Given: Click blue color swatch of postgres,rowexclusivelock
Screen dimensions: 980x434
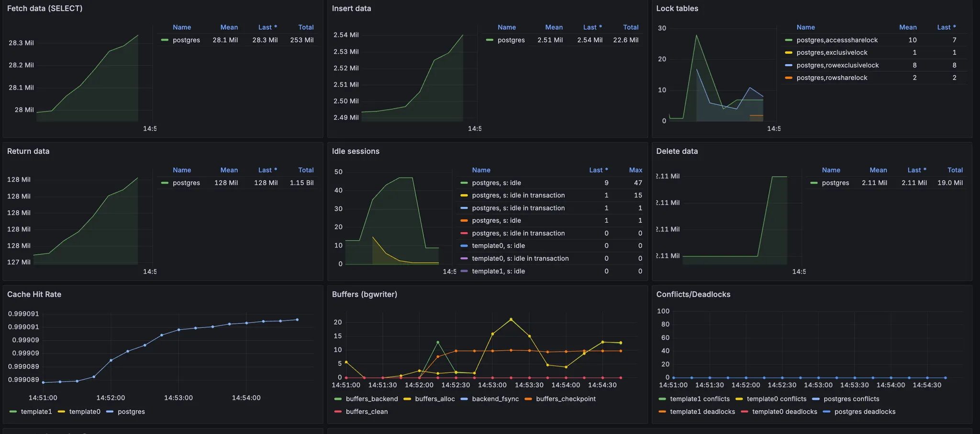Looking at the screenshot, I should tap(789, 65).
